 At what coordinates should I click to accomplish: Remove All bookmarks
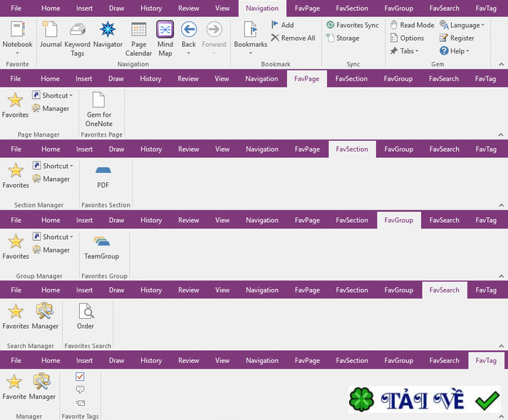(294, 38)
